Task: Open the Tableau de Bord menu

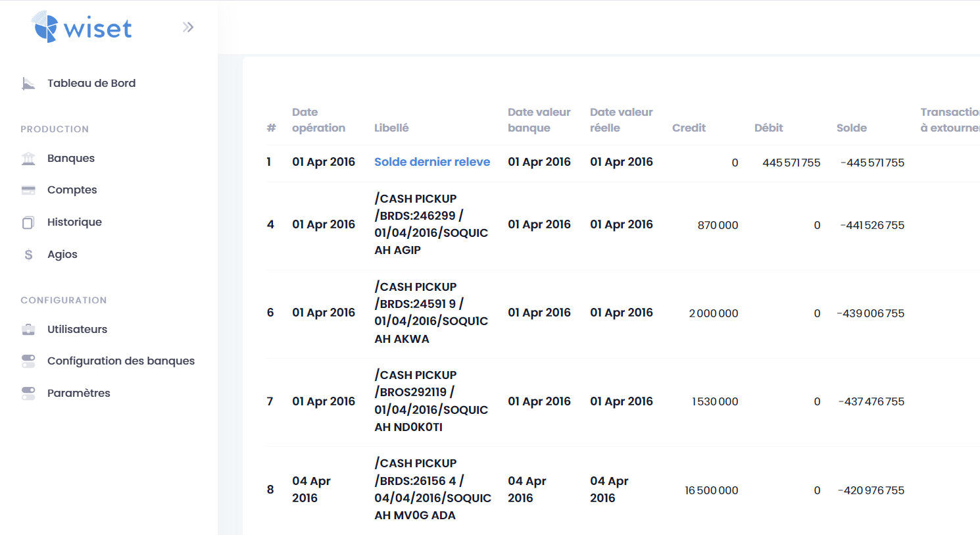Action: click(x=91, y=84)
